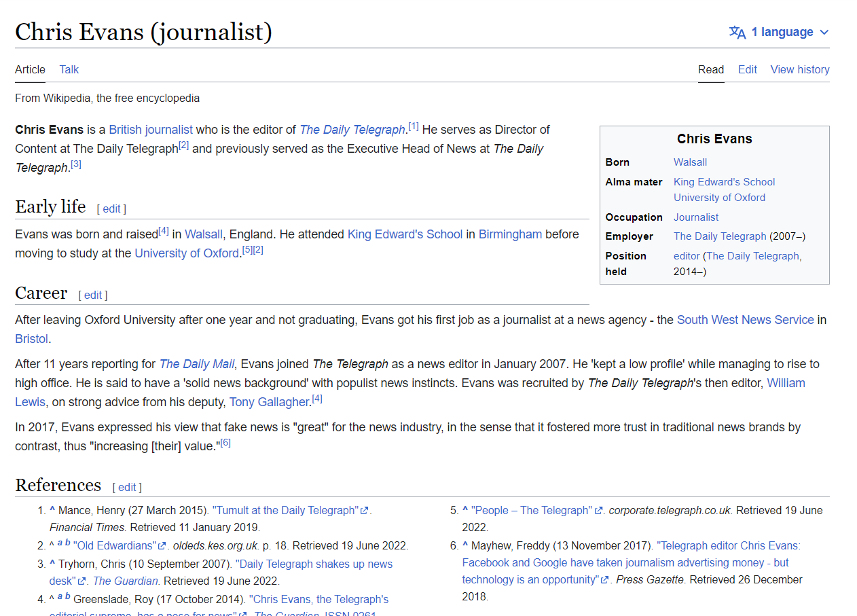Follow the British journalist link

coord(151,130)
